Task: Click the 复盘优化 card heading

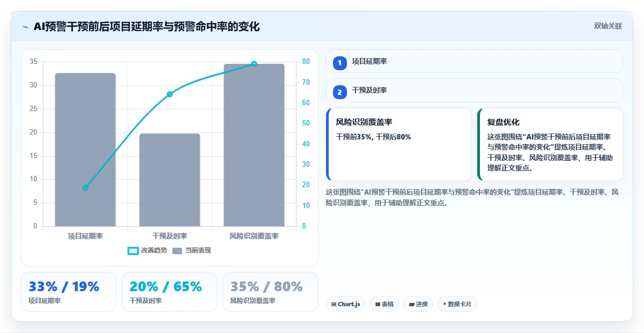Action: pyautogui.click(x=503, y=122)
